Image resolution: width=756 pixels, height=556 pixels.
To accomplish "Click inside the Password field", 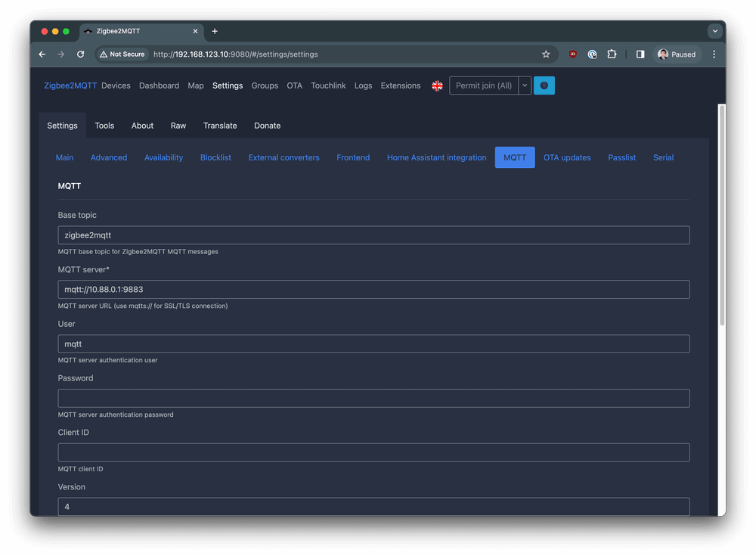I will pyautogui.click(x=373, y=398).
